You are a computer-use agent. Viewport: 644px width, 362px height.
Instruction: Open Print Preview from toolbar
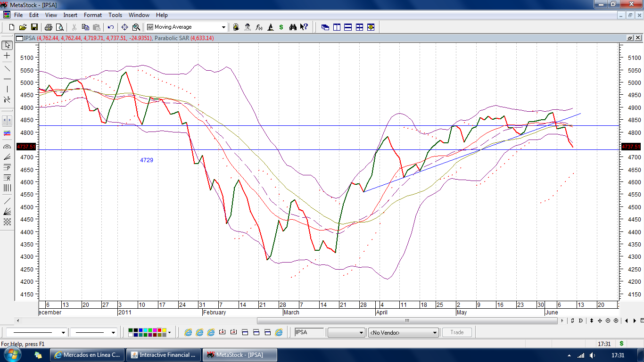[60, 27]
